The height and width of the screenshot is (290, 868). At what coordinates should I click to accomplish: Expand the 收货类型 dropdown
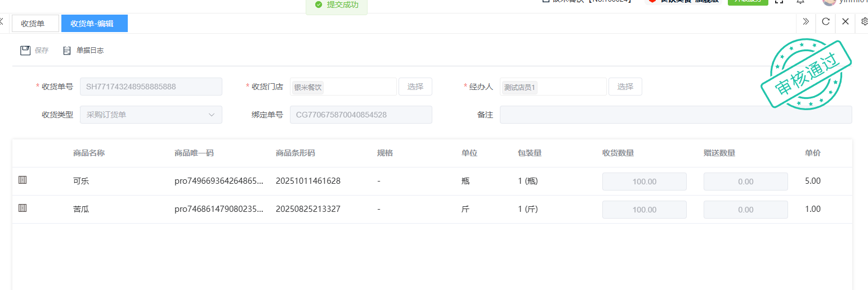click(x=151, y=115)
